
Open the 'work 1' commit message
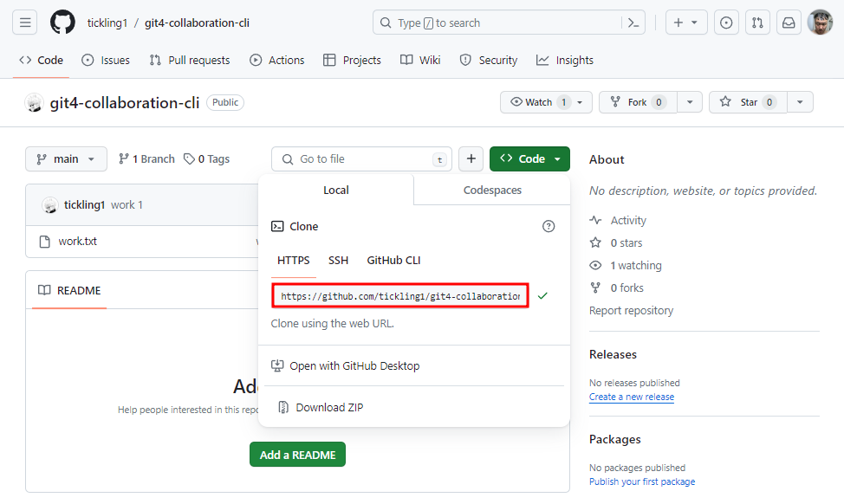click(x=127, y=205)
